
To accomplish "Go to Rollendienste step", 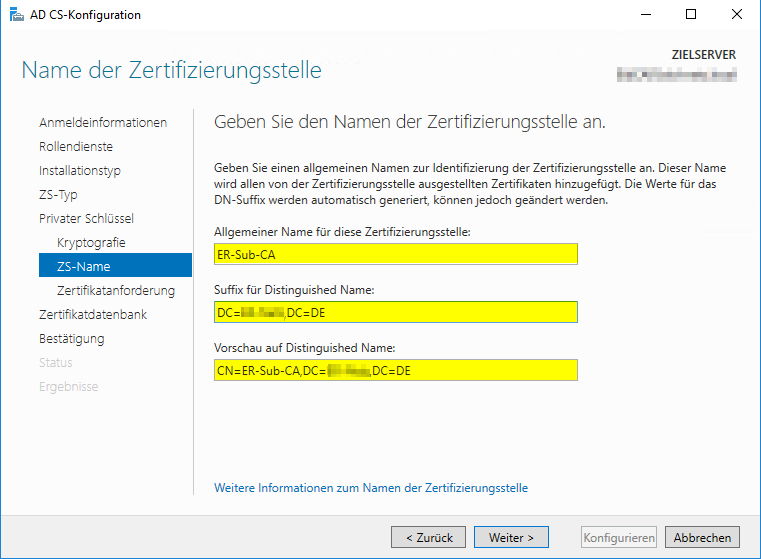I will click(x=76, y=147).
